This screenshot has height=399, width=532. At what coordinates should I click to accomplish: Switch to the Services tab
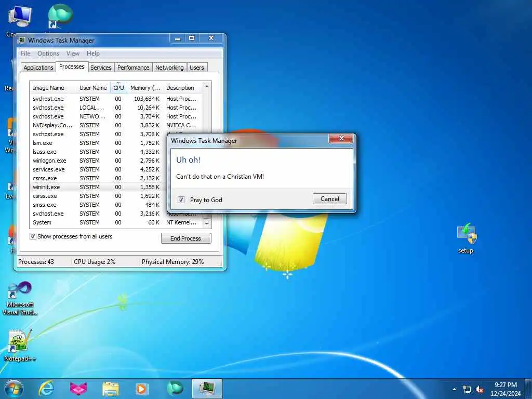[x=101, y=68]
